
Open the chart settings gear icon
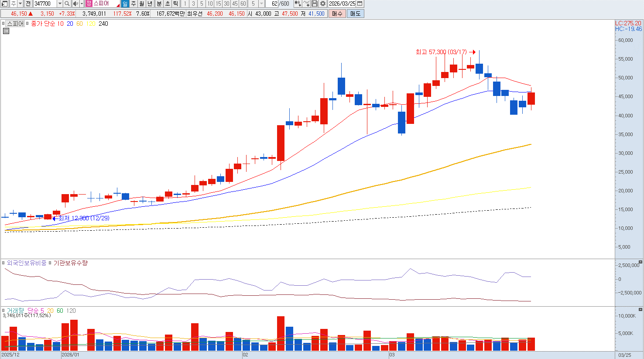322,3
